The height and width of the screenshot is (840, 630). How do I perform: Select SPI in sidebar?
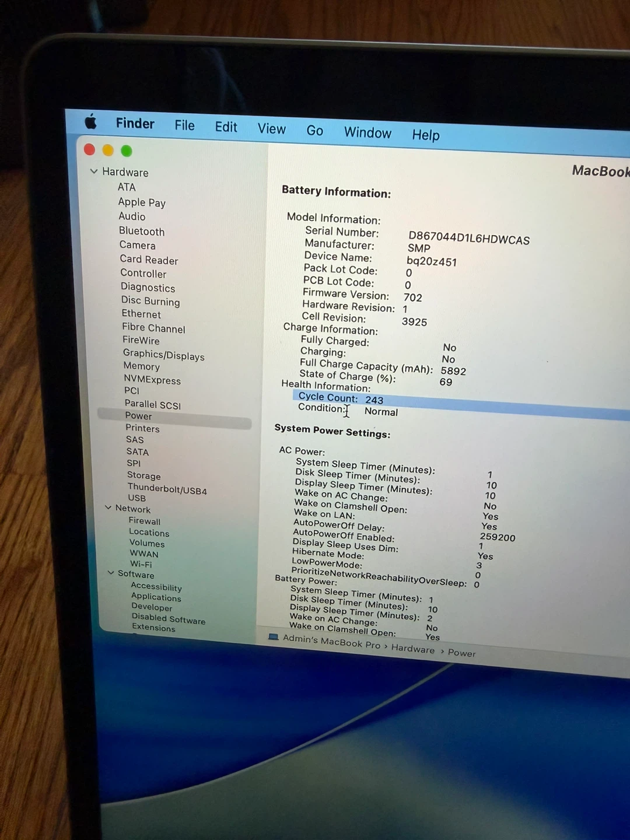pyautogui.click(x=134, y=463)
